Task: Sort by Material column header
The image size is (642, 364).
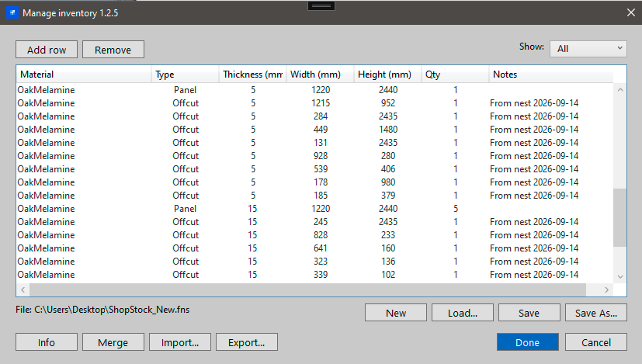Action: coord(84,75)
